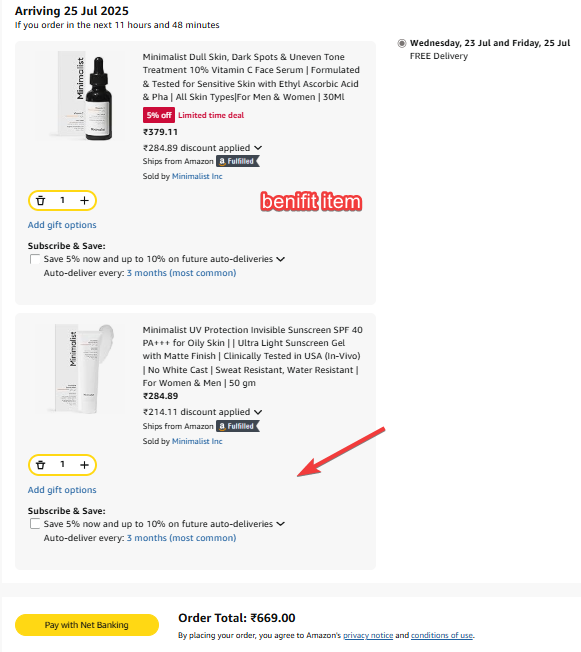Image resolution: width=581 pixels, height=652 pixels.
Task: Open serum auto-deliver 3 months frequency
Action: [x=181, y=273]
